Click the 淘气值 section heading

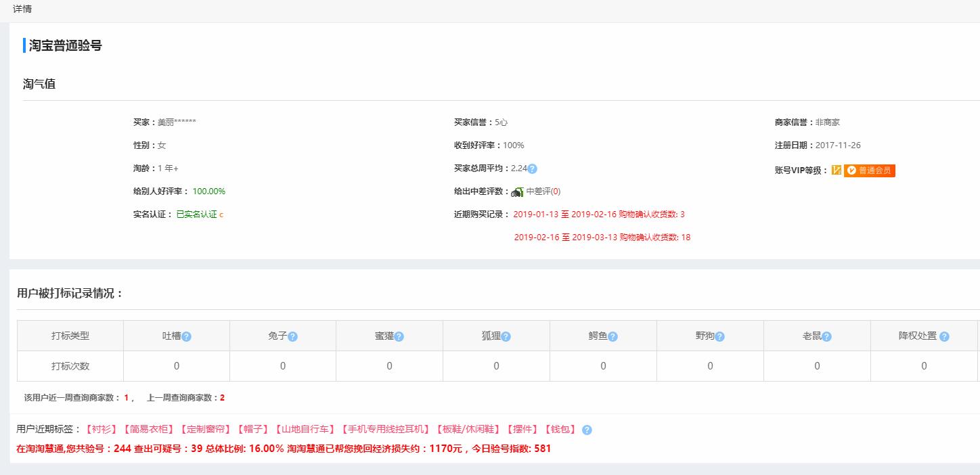tap(39, 84)
